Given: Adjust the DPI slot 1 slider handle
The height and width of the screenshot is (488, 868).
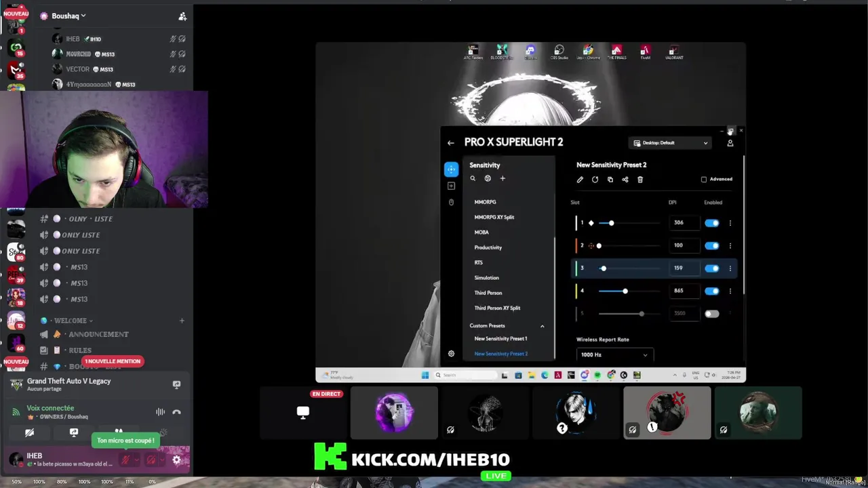Looking at the screenshot, I should (x=611, y=223).
